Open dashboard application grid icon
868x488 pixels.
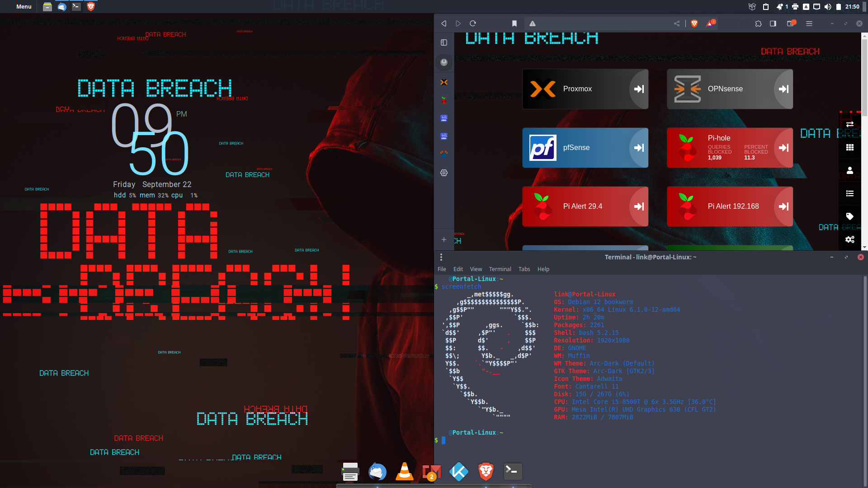(x=850, y=147)
